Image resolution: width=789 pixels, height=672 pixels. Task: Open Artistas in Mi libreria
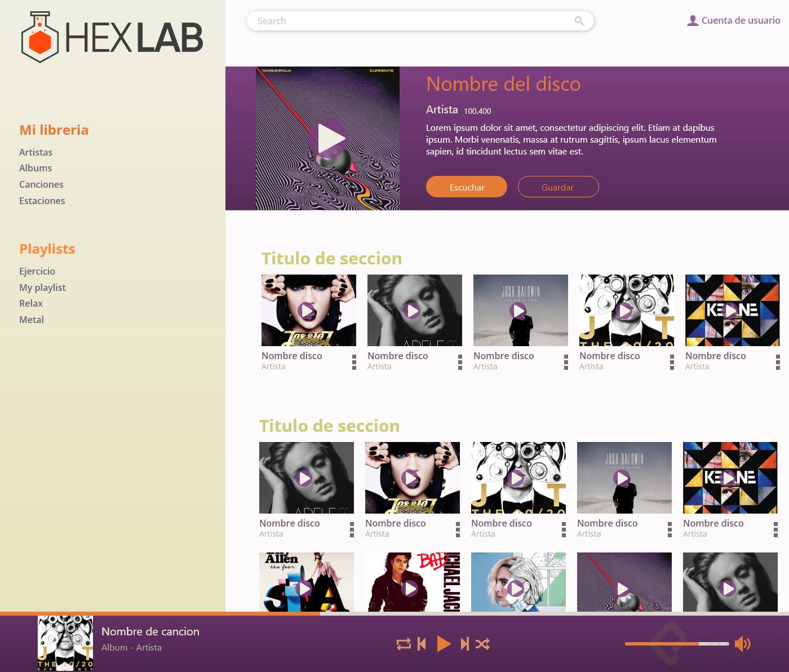click(x=36, y=152)
